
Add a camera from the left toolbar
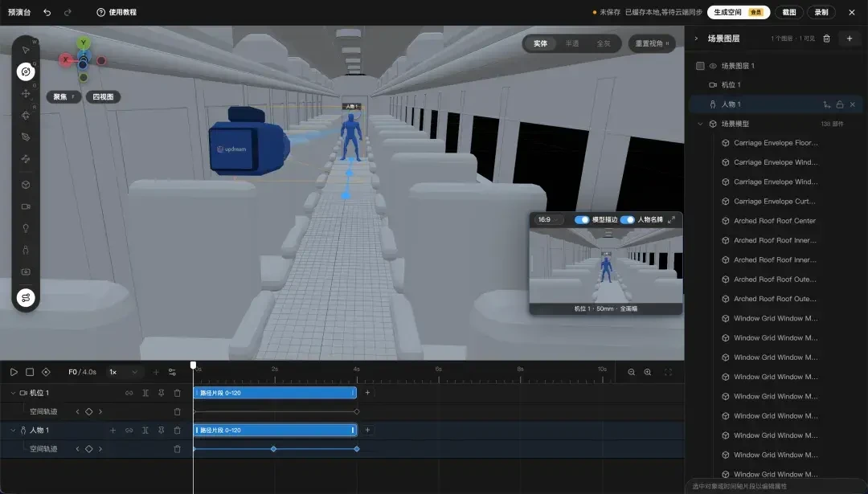[x=26, y=206]
